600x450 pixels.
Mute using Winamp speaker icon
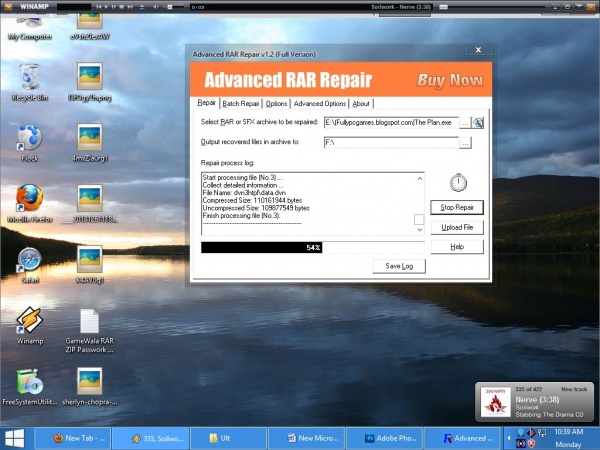pos(156,7)
